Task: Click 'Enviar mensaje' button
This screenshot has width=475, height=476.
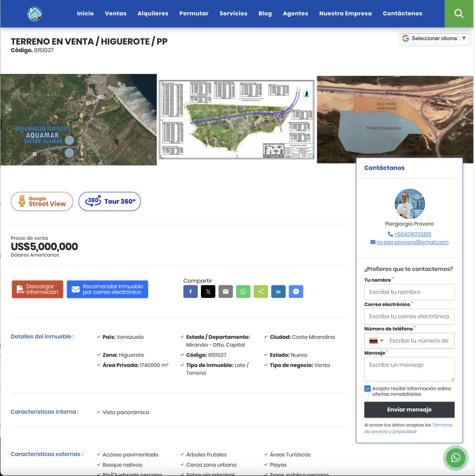Action: click(409, 410)
